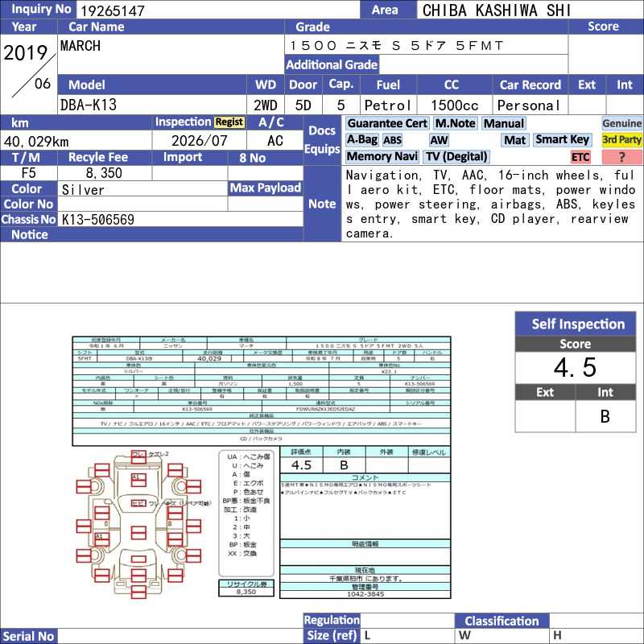Click the Max Payload label
Viewport: 644px width, 644px height.
pyautogui.click(x=266, y=188)
